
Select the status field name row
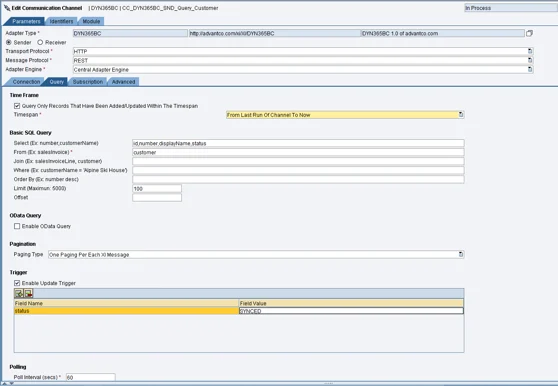(x=126, y=311)
